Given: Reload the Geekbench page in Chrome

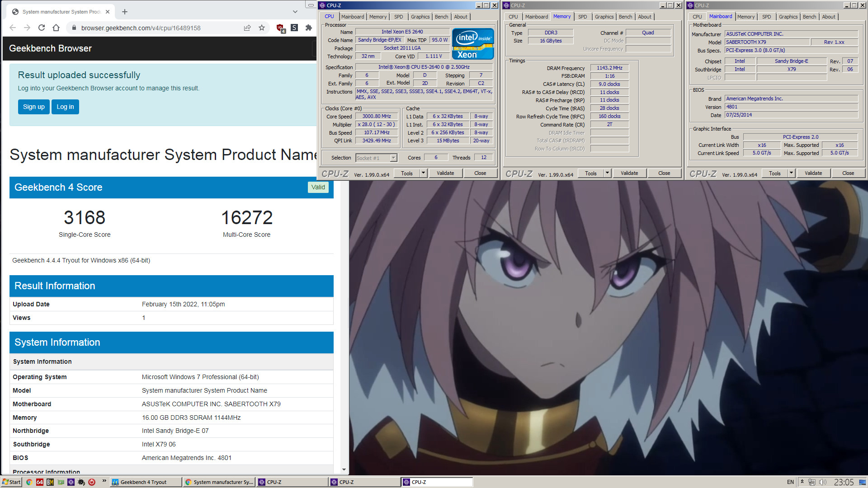Looking at the screenshot, I should (42, 28).
